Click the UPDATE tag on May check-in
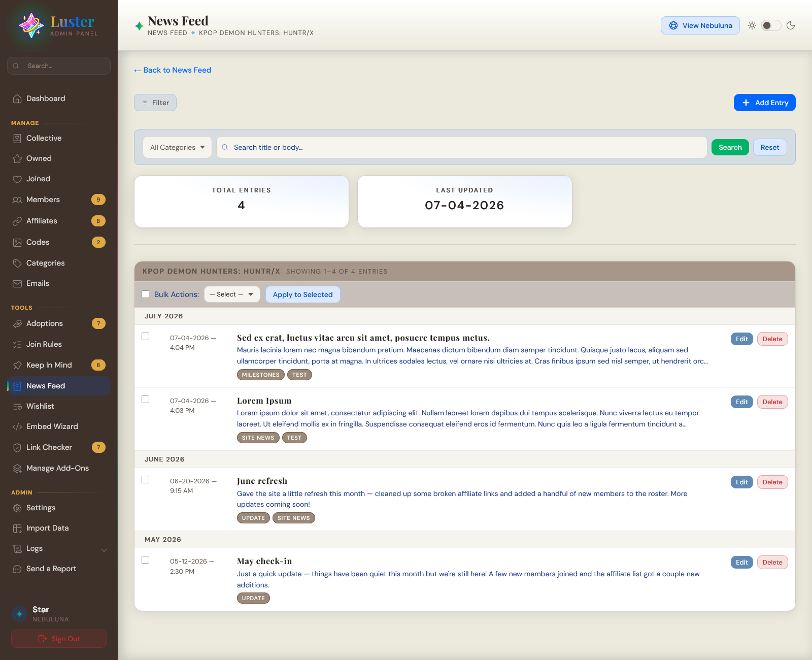This screenshot has width=812, height=660. 253,598
